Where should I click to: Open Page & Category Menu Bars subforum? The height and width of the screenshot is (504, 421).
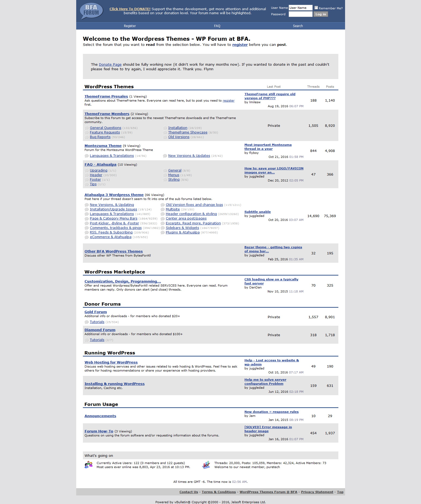[x=114, y=218]
